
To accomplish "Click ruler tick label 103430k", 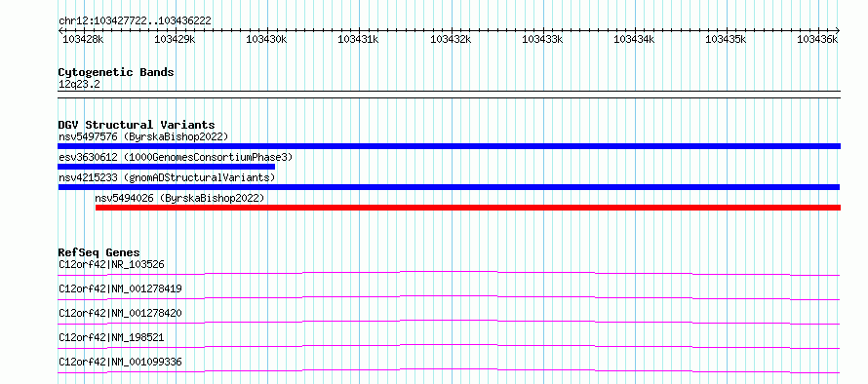I will click(x=267, y=39).
